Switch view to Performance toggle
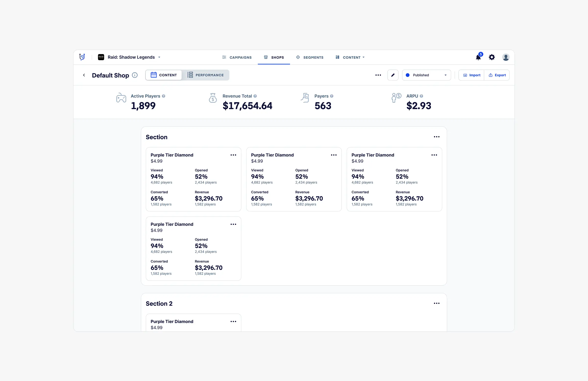Viewport: 588px width, 381px height. [x=206, y=75]
